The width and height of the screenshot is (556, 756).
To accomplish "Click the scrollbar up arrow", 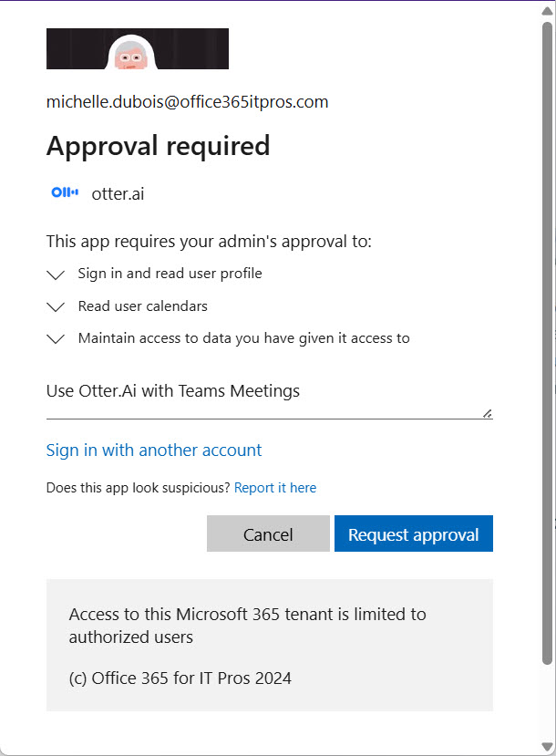I will [x=547, y=11].
